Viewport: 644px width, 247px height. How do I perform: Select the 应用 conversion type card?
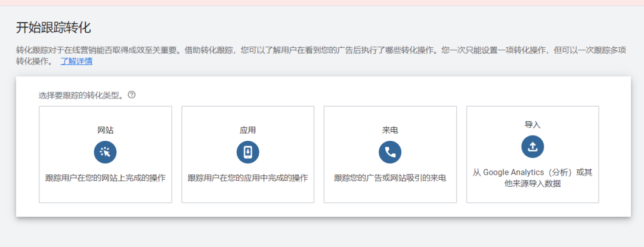tap(247, 155)
